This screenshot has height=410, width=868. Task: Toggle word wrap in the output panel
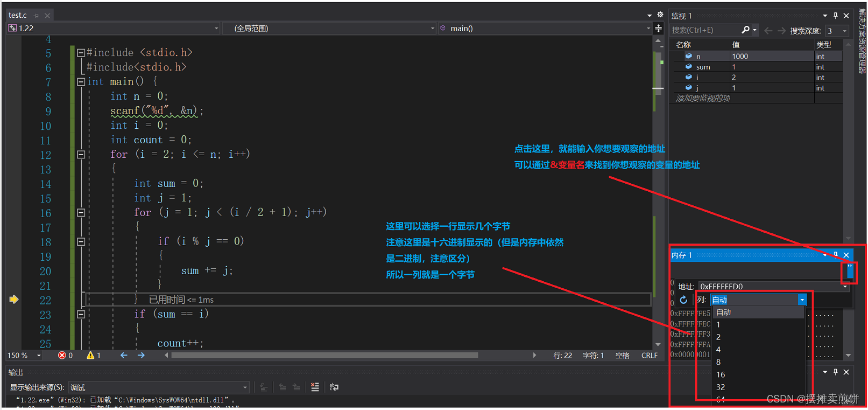coord(334,387)
